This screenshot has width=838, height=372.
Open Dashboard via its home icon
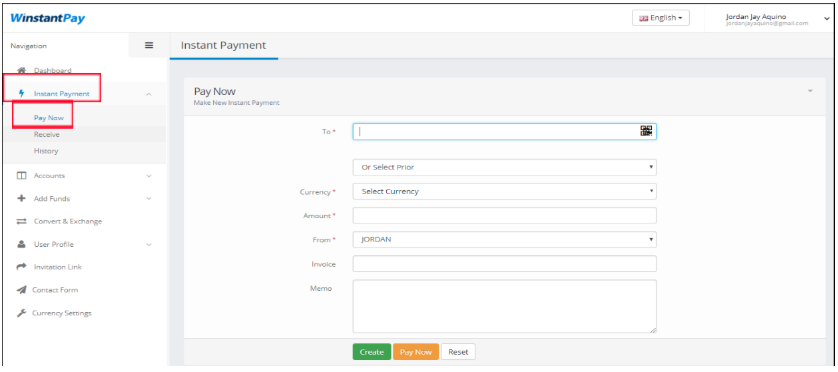tap(22, 71)
